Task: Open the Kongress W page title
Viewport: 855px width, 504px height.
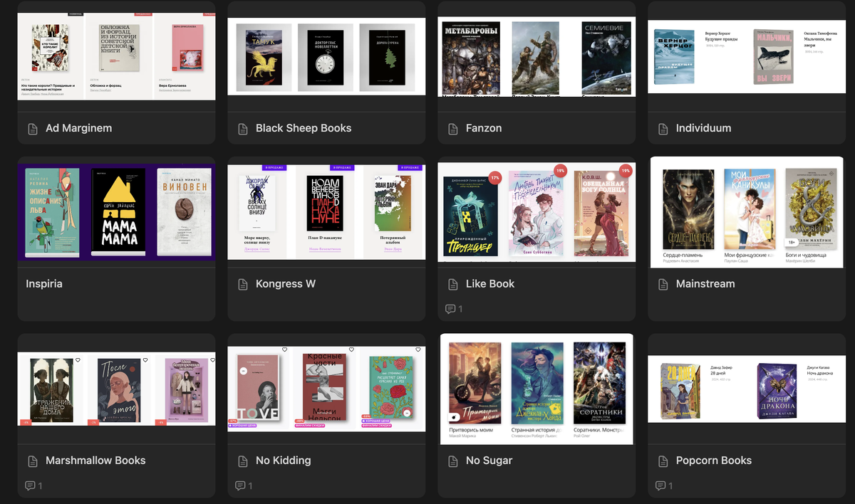Action: point(286,283)
